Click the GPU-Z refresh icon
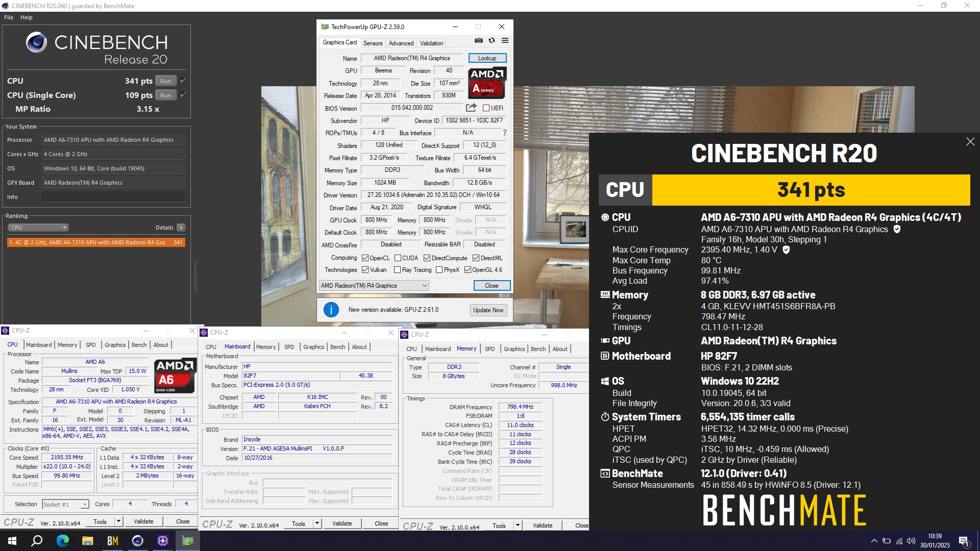Image resolution: width=980 pixels, height=551 pixels. (x=492, y=40)
